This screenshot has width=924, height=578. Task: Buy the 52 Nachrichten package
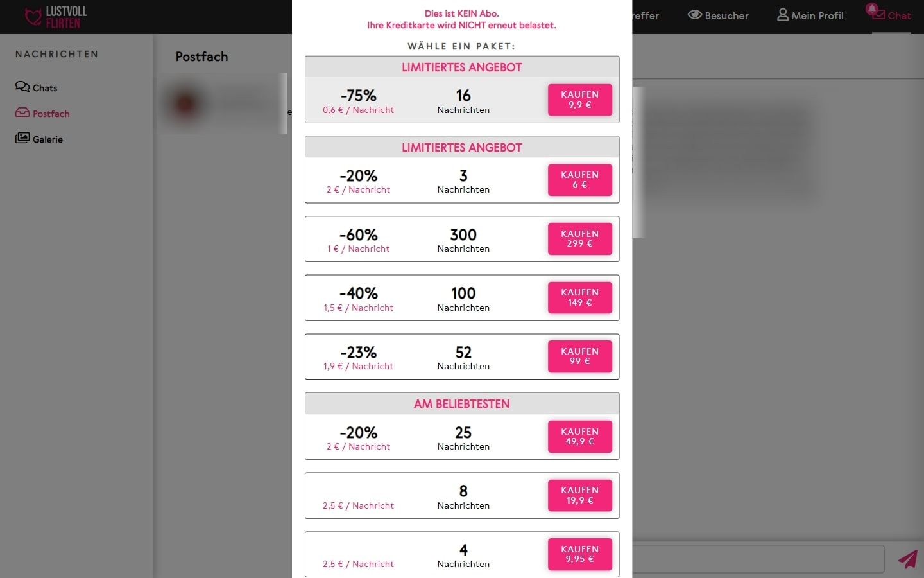[x=579, y=356]
